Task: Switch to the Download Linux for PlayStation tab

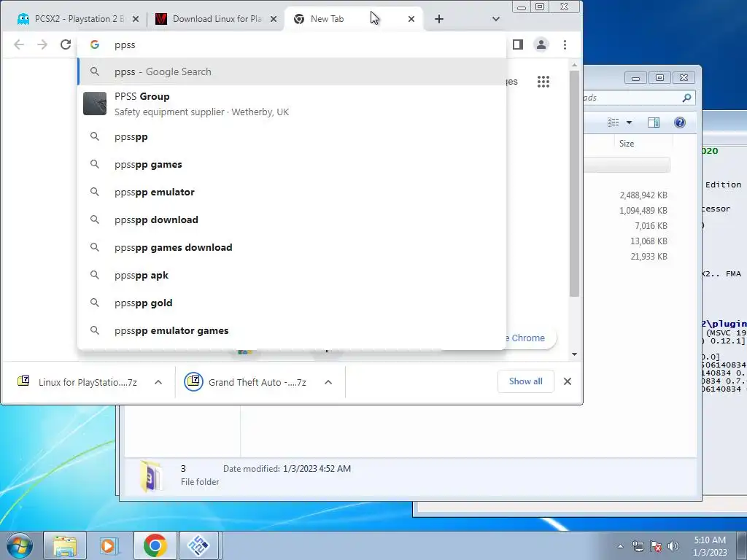Action: coord(215,19)
